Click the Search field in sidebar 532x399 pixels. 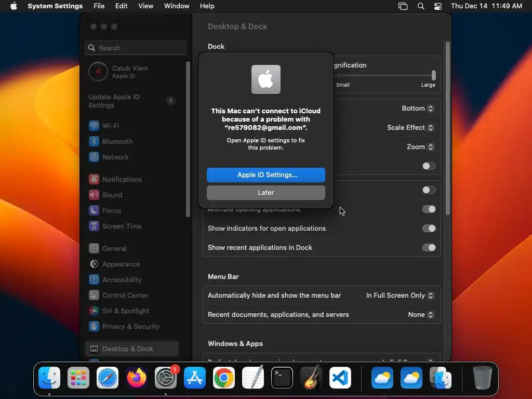(x=136, y=48)
